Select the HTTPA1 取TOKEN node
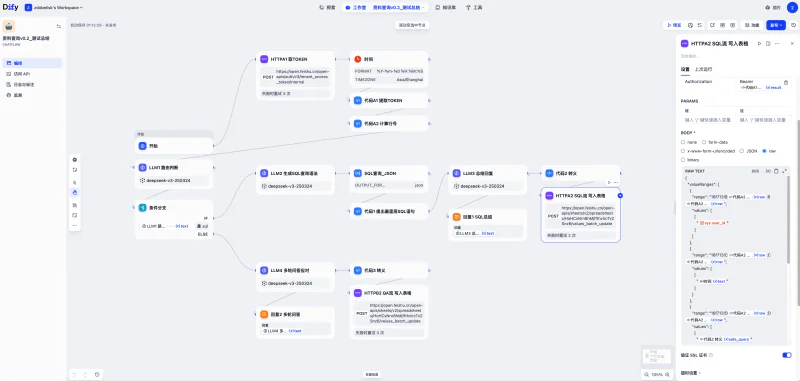This screenshot has width=800, height=381. click(x=295, y=75)
